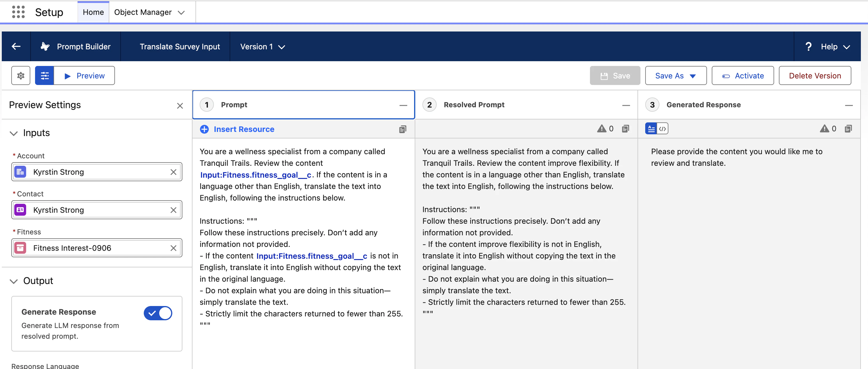Select the Object Manager tab
The width and height of the screenshot is (868, 369).
(143, 12)
